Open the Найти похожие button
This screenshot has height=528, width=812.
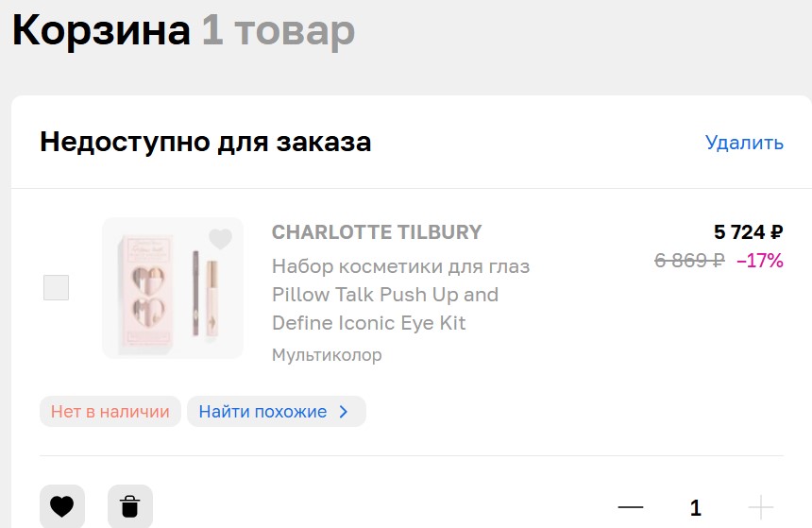click(277, 412)
